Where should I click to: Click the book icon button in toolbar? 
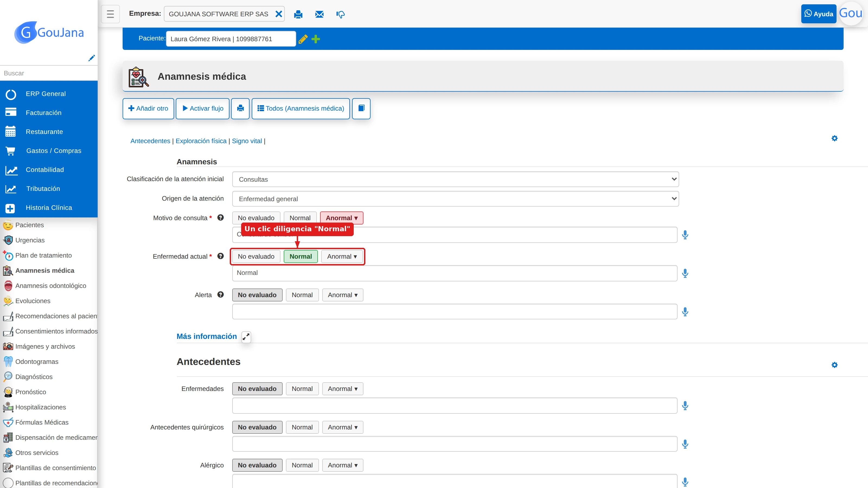(361, 108)
